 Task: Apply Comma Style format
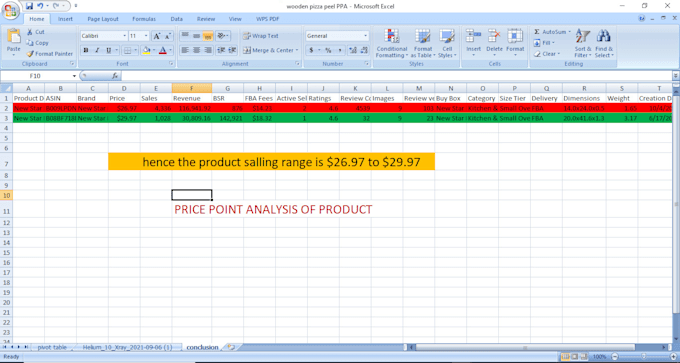coord(340,50)
